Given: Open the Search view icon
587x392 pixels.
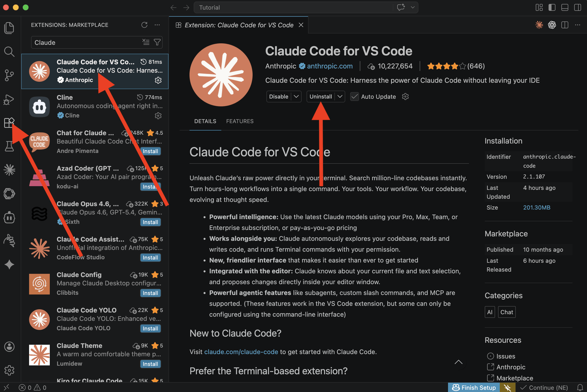Looking at the screenshot, I should click(9, 51).
